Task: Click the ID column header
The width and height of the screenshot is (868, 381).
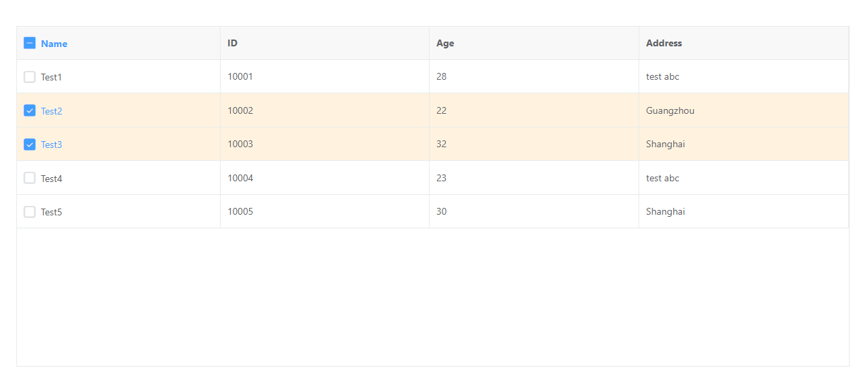Action: click(x=233, y=43)
